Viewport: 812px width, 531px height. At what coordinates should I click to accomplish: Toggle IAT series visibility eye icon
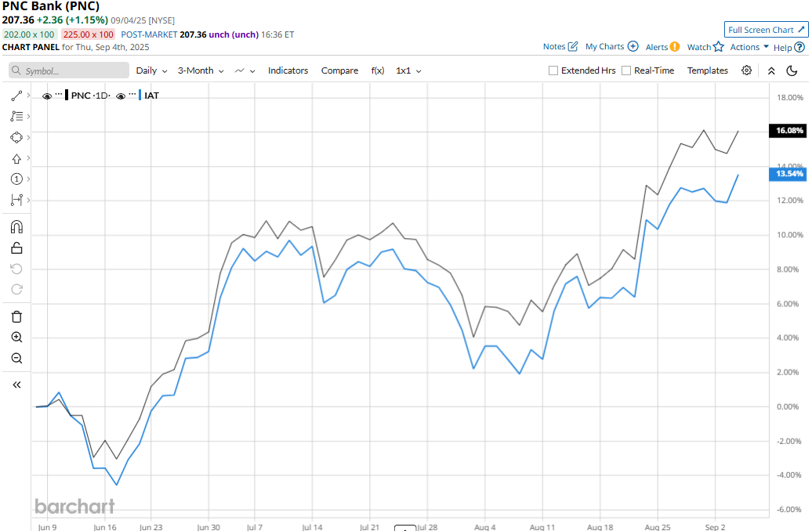click(121, 96)
